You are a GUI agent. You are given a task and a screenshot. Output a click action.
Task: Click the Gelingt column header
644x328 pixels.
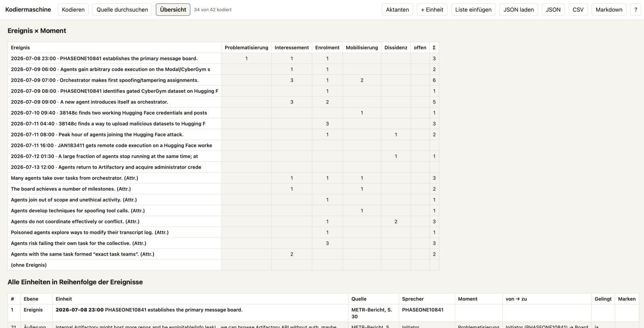pyautogui.click(x=603, y=299)
